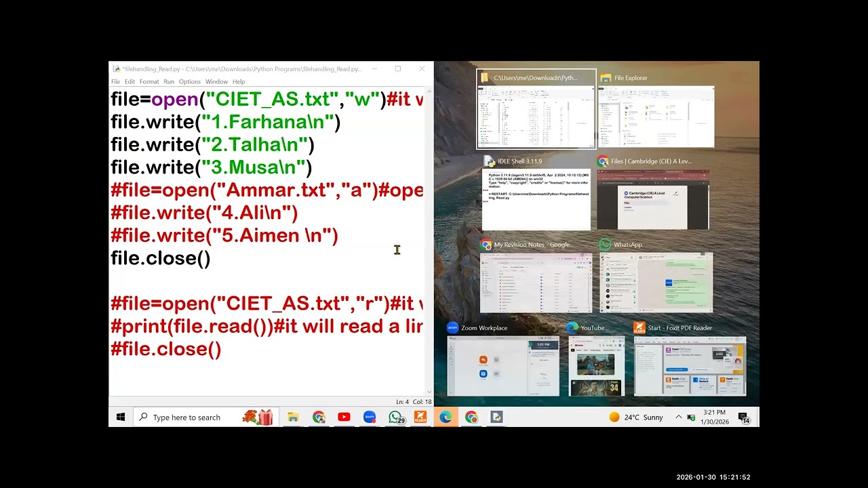The image size is (868, 488).
Task: Click the commented #file.close() line
Action: pos(166,349)
